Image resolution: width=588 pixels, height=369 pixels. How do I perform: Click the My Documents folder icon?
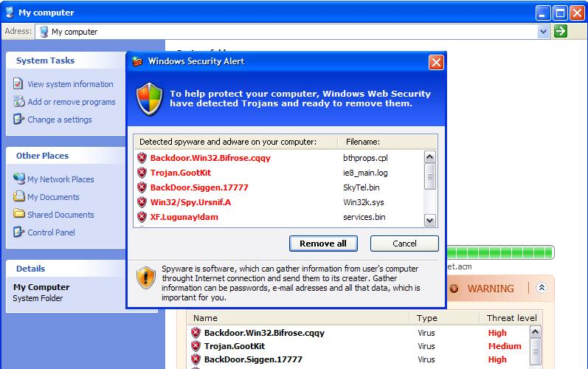click(18, 196)
